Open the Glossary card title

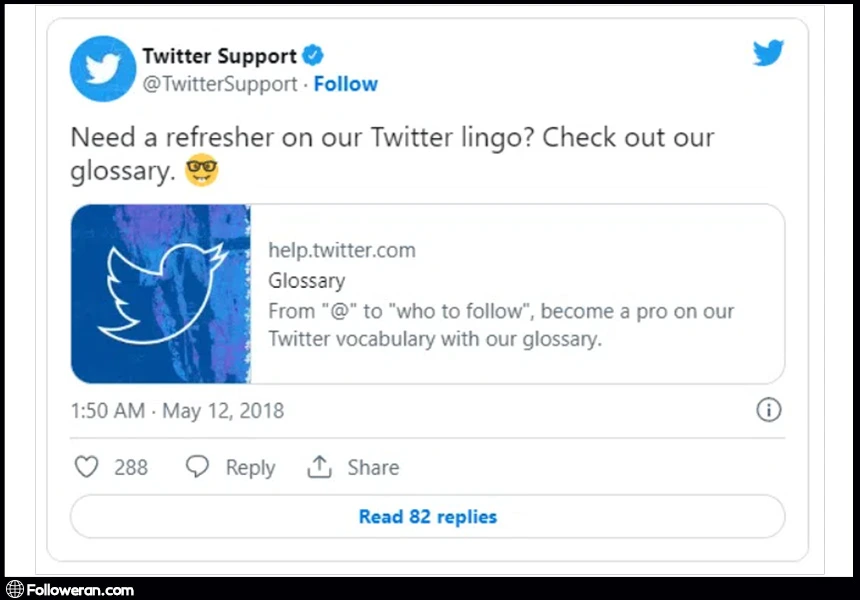(307, 281)
